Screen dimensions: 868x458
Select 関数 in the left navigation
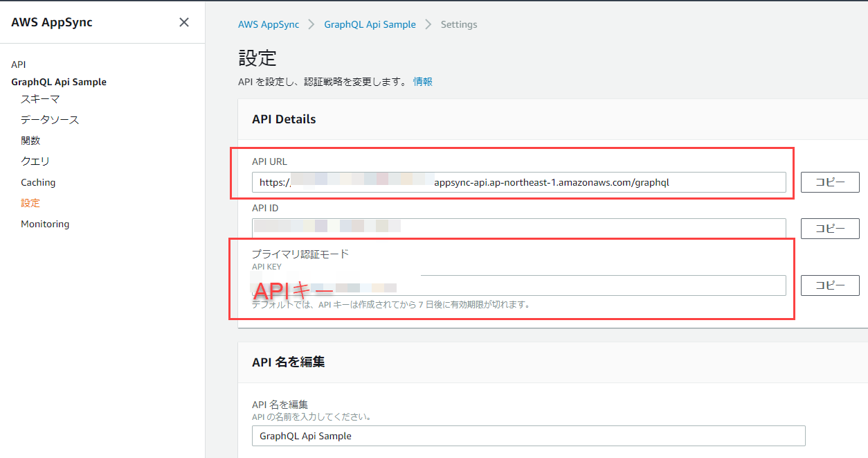pyautogui.click(x=30, y=140)
